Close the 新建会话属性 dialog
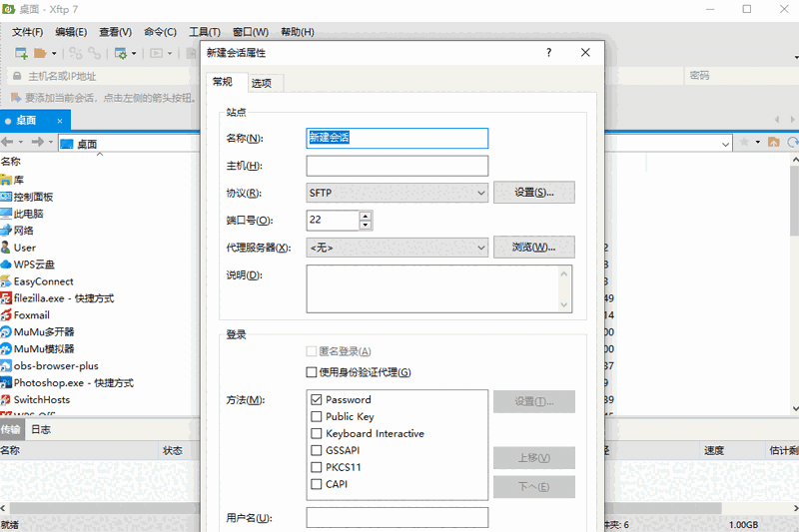 (x=585, y=53)
